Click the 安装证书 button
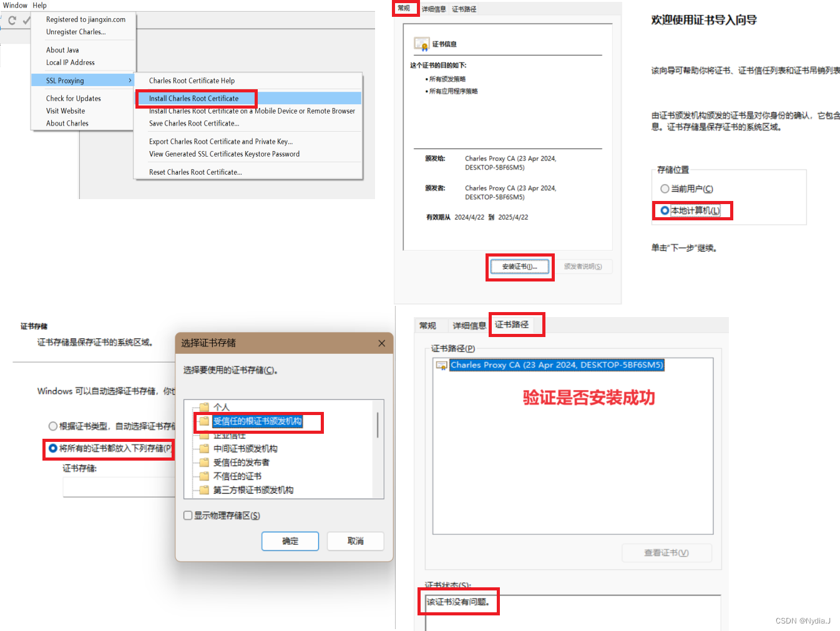Screen dimensions: 840x631 [519, 267]
